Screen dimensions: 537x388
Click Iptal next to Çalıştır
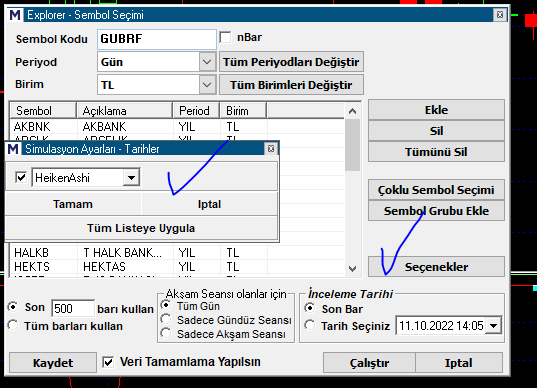[459, 363]
